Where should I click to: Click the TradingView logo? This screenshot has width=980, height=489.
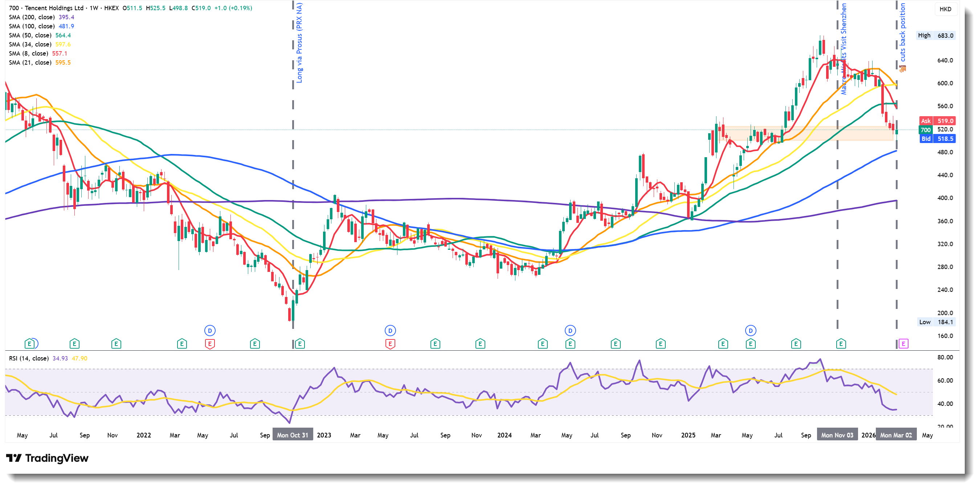click(47, 458)
